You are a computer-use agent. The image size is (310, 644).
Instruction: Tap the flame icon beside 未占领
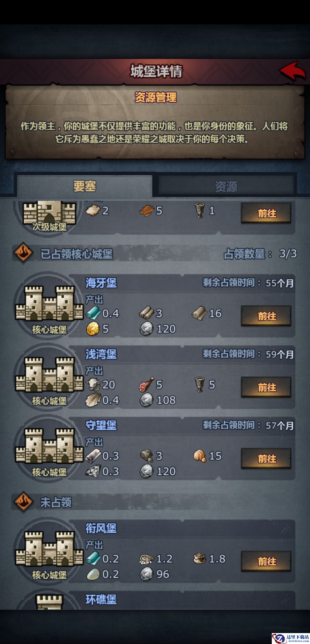[x=23, y=502]
